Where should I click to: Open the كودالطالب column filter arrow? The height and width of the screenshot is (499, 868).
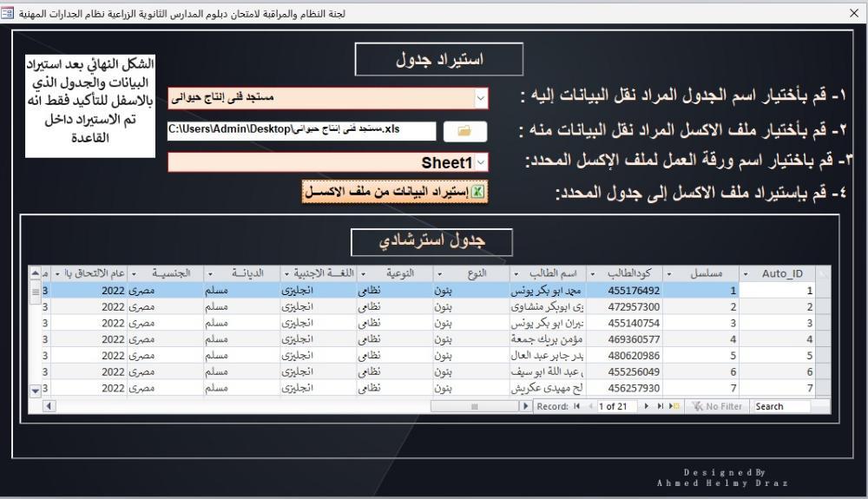pyautogui.click(x=592, y=274)
